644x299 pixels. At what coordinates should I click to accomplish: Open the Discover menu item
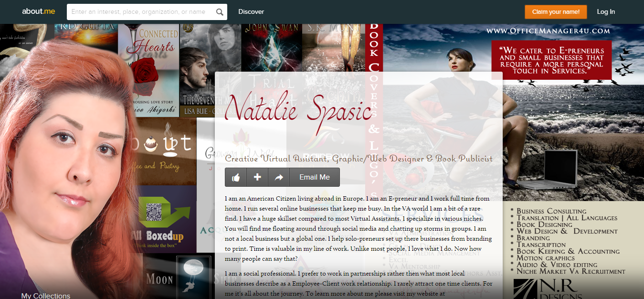click(x=251, y=12)
